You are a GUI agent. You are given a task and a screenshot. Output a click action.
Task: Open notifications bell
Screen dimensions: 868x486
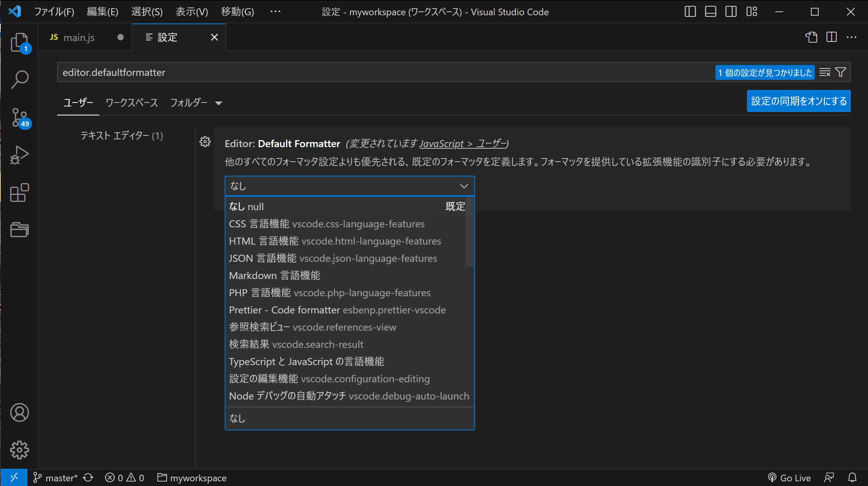click(852, 478)
